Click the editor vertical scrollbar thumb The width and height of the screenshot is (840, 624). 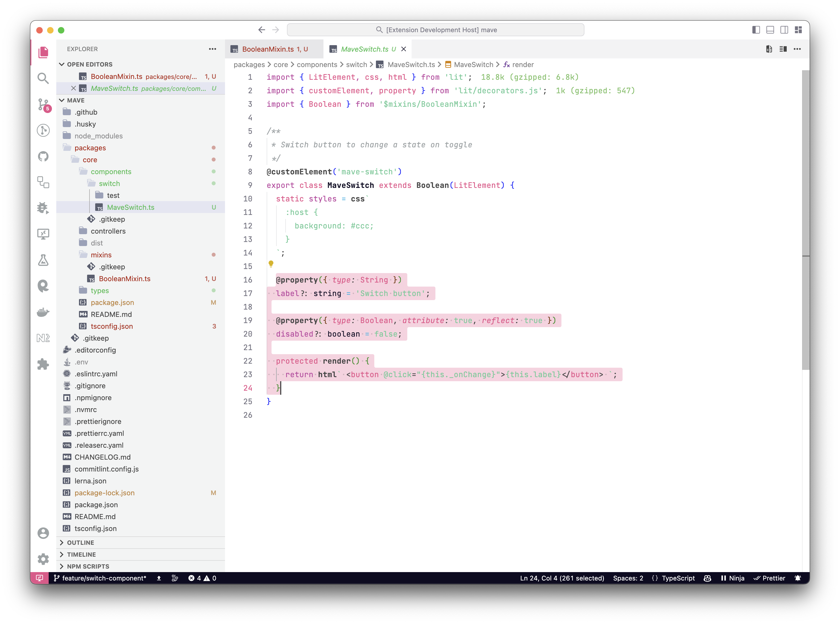(806, 220)
